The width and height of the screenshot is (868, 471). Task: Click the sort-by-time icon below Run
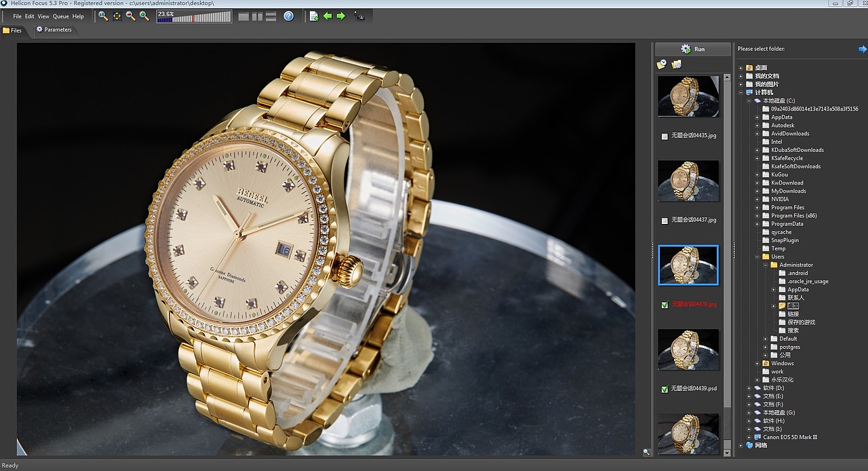pyautogui.click(x=662, y=64)
